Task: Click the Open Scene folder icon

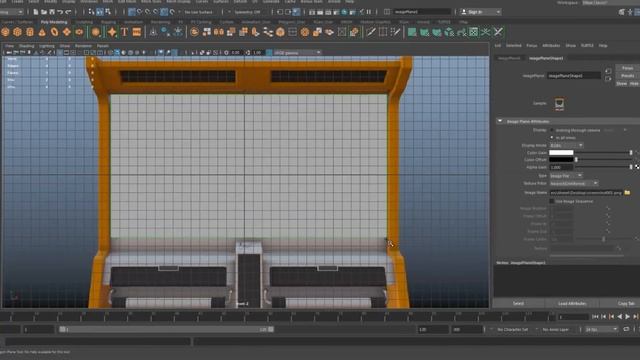Action: 44,12
